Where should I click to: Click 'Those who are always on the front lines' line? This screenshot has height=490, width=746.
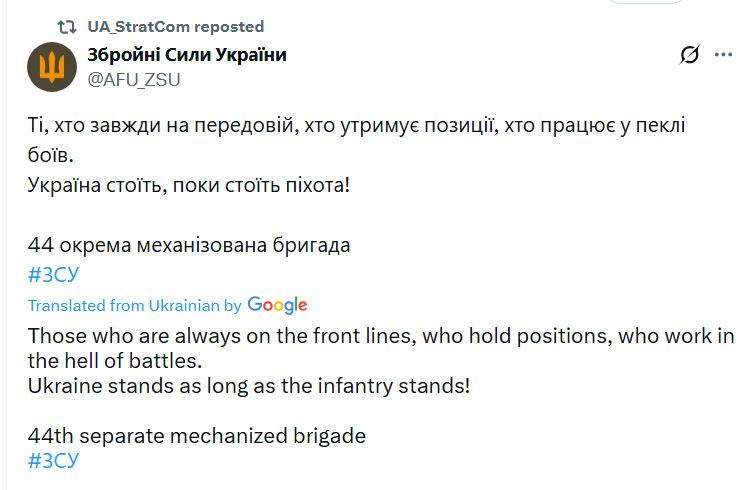coord(381,336)
